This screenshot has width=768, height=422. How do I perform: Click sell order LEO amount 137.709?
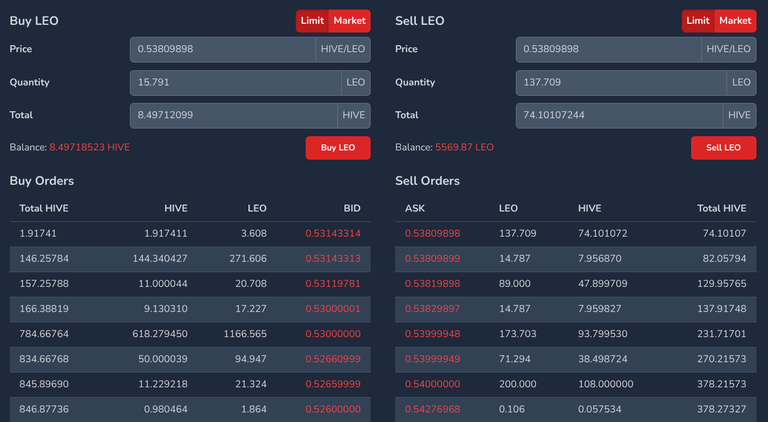pos(518,234)
